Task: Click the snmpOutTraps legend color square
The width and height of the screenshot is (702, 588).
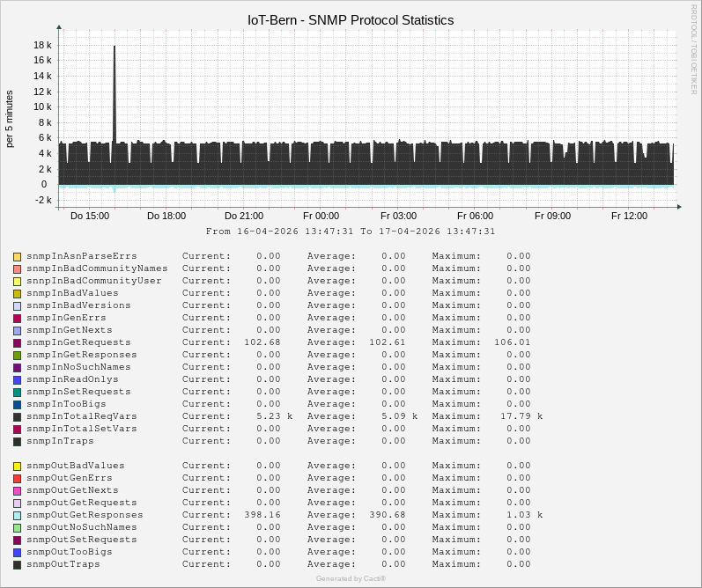Action: [17, 564]
